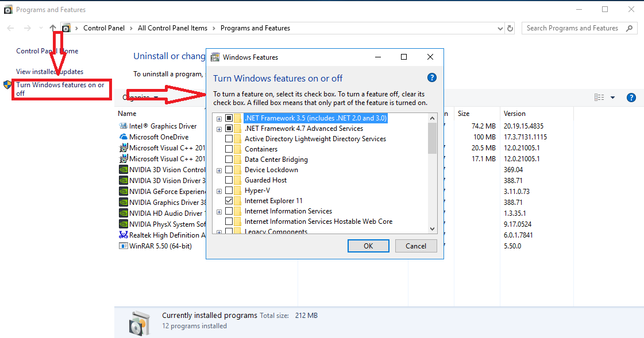
Task: Click the Intel Graphics Driver icon
Action: point(123,126)
